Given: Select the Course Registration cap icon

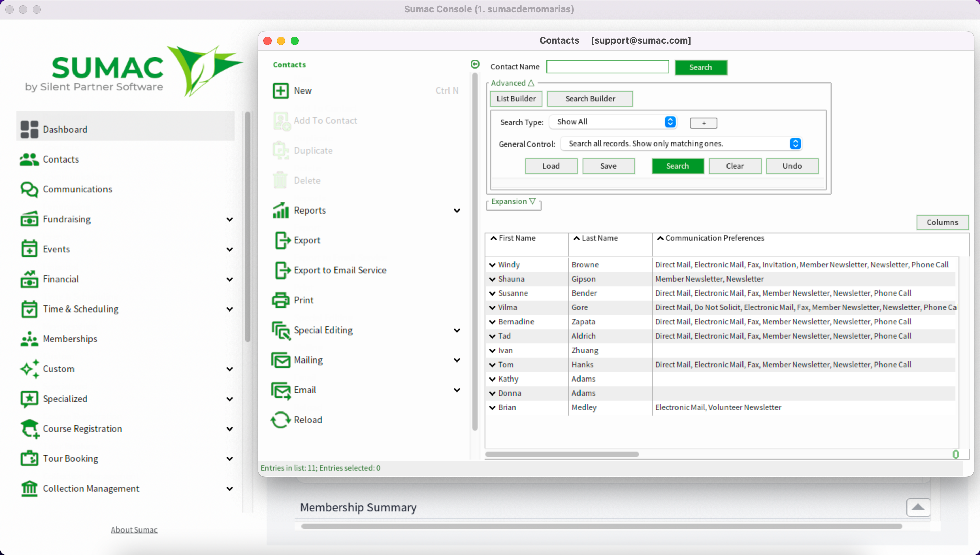Looking at the screenshot, I should click(30, 429).
